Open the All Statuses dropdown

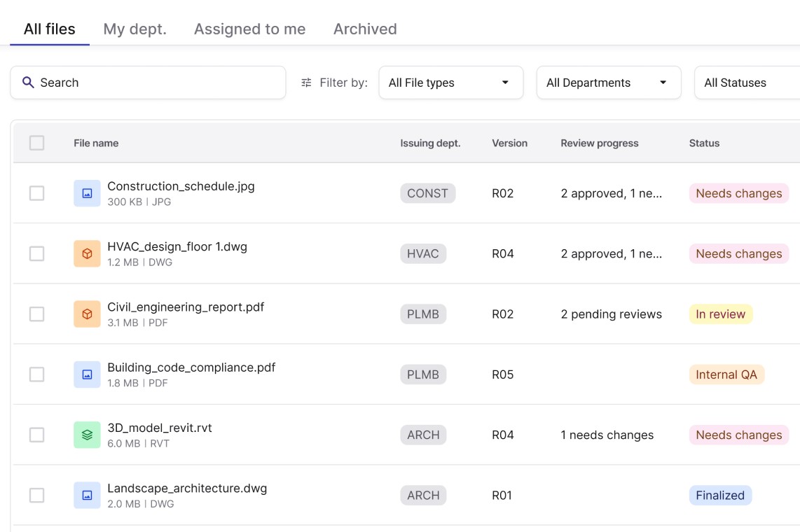746,83
